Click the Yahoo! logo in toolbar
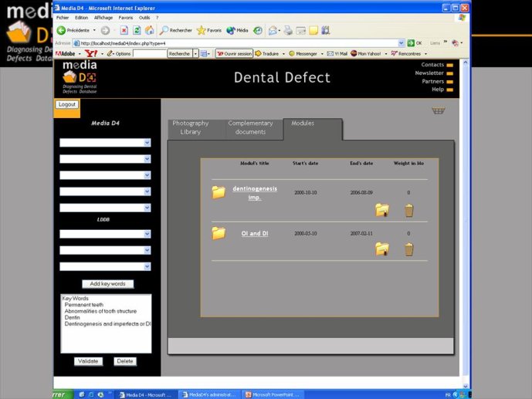Image resolution: width=532 pixels, height=399 pixels. click(x=91, y=53)
